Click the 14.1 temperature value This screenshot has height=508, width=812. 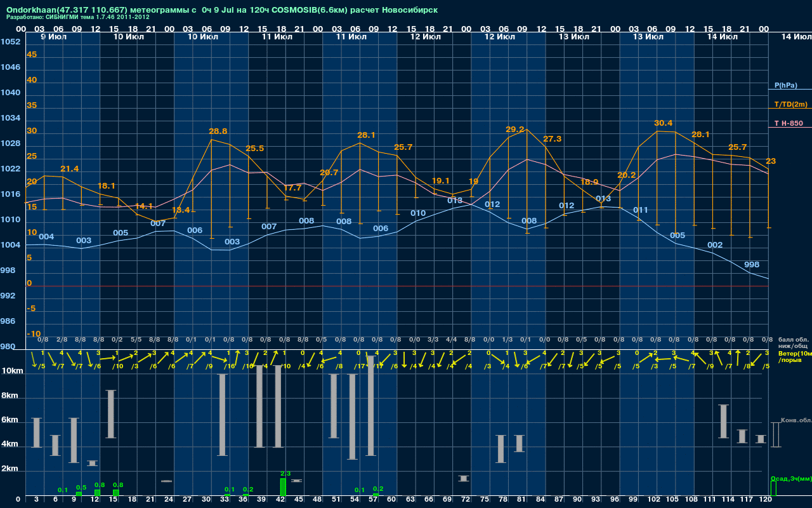[144, 206]
